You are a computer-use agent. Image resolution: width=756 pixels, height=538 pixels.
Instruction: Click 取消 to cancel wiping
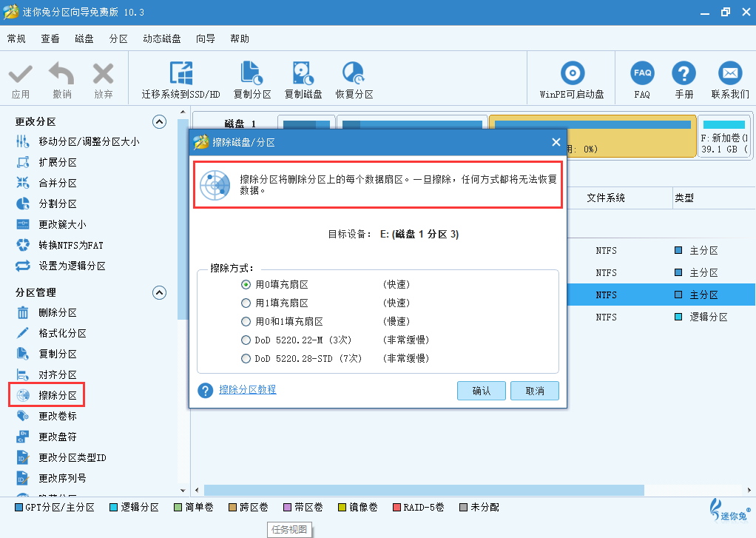click(x=535, y=391)
